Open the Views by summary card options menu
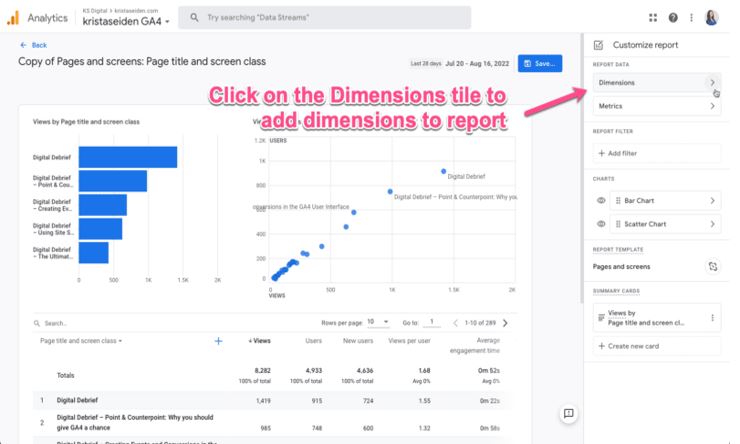Screen dimensions: 740x444 point(712,318)
